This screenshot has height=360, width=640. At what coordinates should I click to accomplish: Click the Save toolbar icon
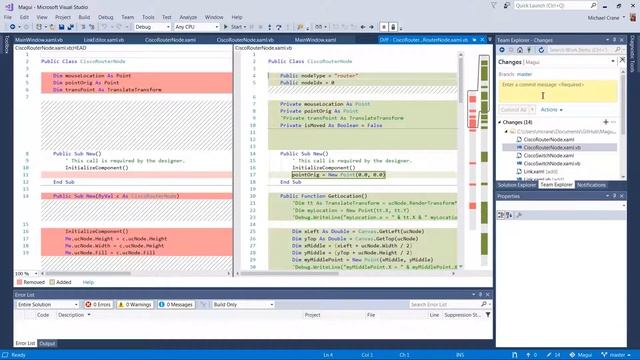(x=62, y=27)
